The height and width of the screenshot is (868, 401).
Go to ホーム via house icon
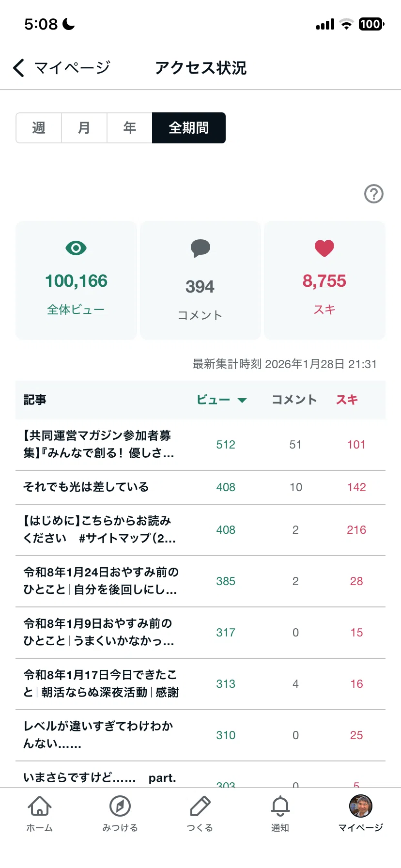(x=40, y=806)
